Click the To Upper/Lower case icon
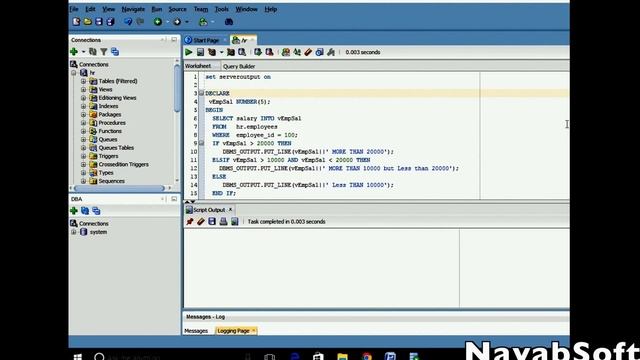The image size is (640, 360). click(297, 52)
